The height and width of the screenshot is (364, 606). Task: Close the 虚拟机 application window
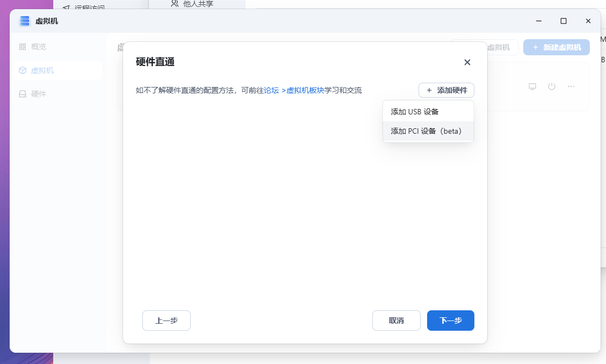pos(588,21)
